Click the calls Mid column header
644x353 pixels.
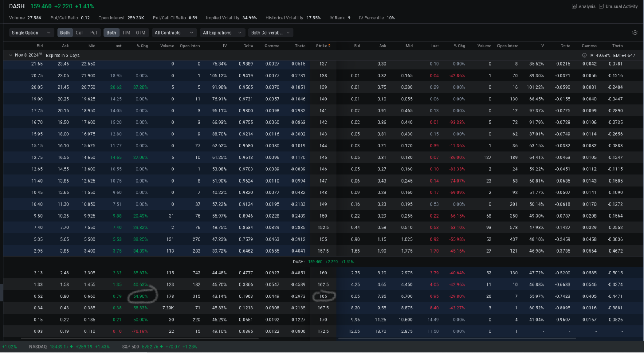(x=92, y=46)
